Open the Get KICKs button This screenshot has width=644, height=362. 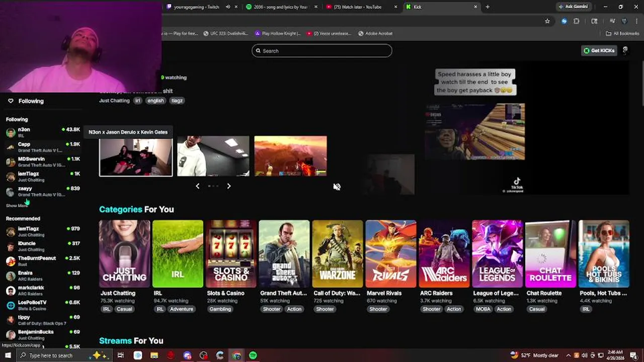pyautogui.click(x=599, y=50)
